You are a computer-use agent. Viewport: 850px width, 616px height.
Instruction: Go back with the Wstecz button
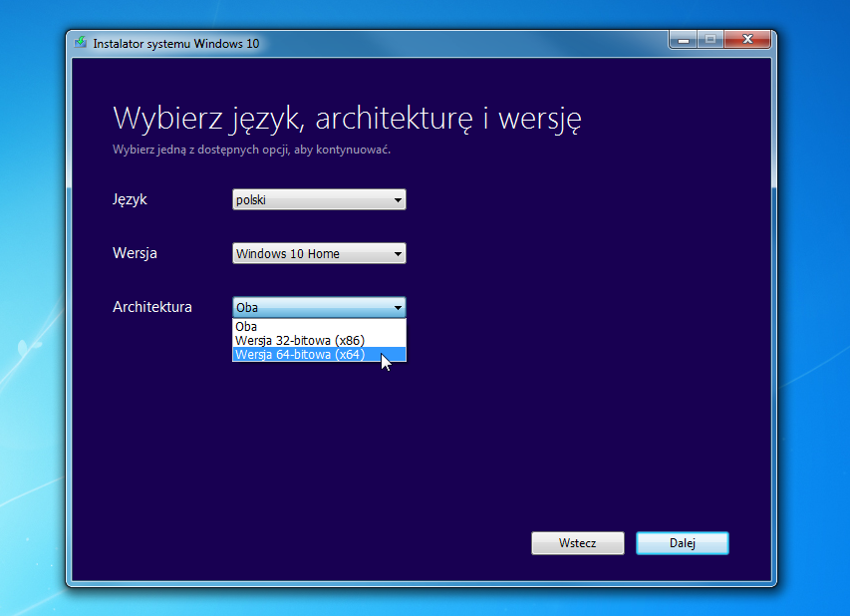[x=578, y=543]
